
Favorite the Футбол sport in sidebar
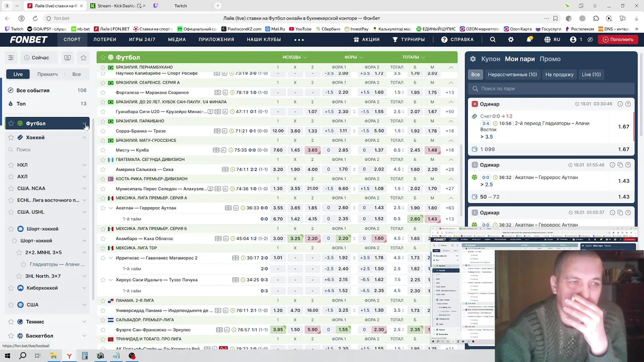(x=11, y=123)
